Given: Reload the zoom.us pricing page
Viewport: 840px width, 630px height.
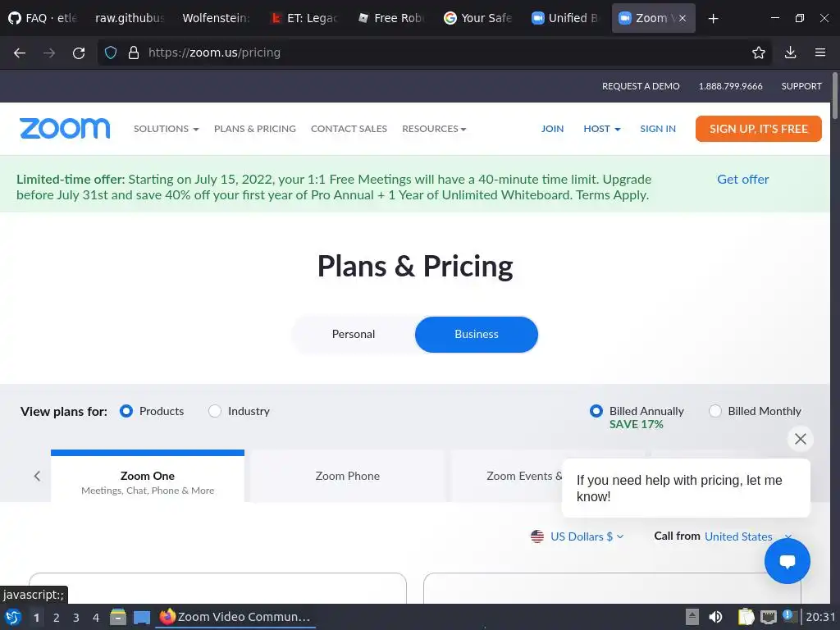Looking at the screenshot, I should click(79, 52).
